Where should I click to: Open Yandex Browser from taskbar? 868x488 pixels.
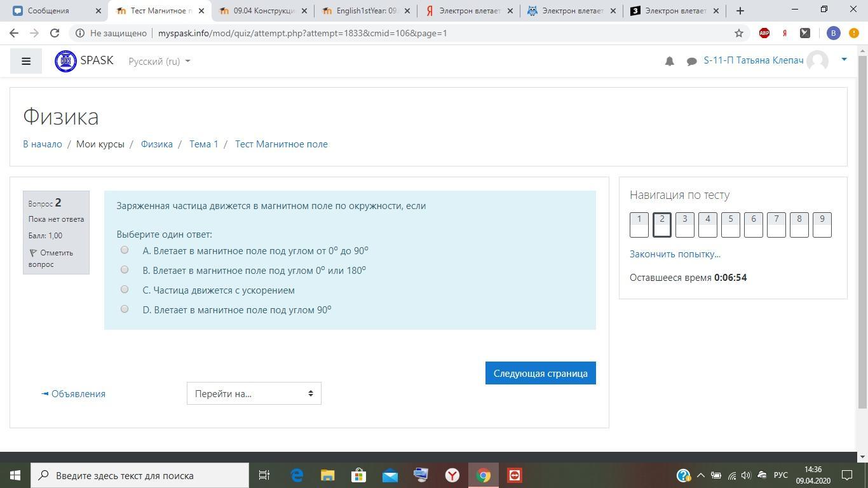452,475
